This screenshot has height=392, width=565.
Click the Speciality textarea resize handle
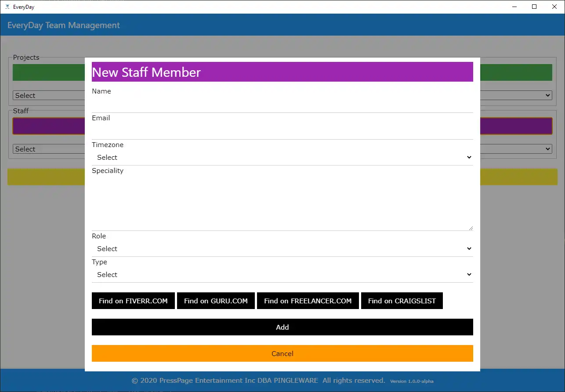point(471,228)
